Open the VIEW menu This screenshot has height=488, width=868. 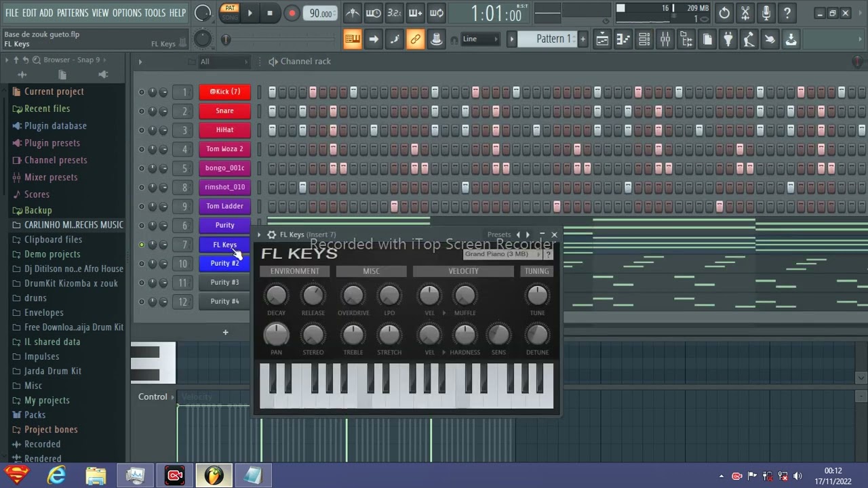pyautogui.click(x=100, y=13)
